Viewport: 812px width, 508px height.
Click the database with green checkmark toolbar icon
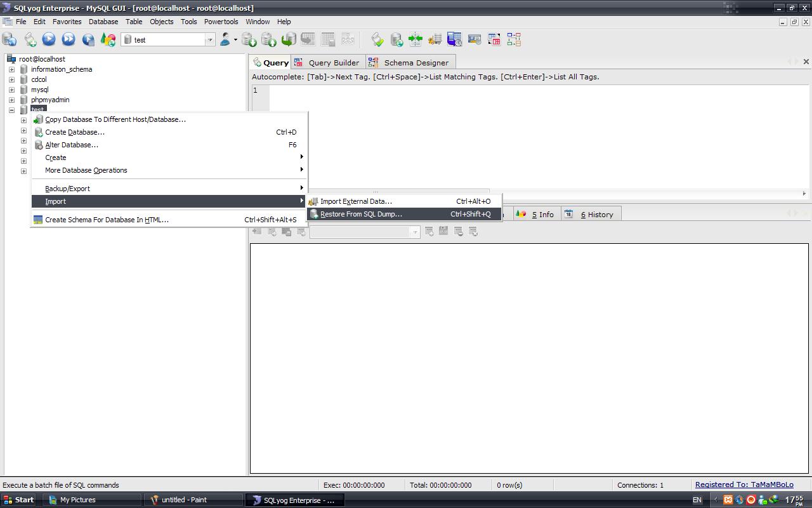pos(377,39)
